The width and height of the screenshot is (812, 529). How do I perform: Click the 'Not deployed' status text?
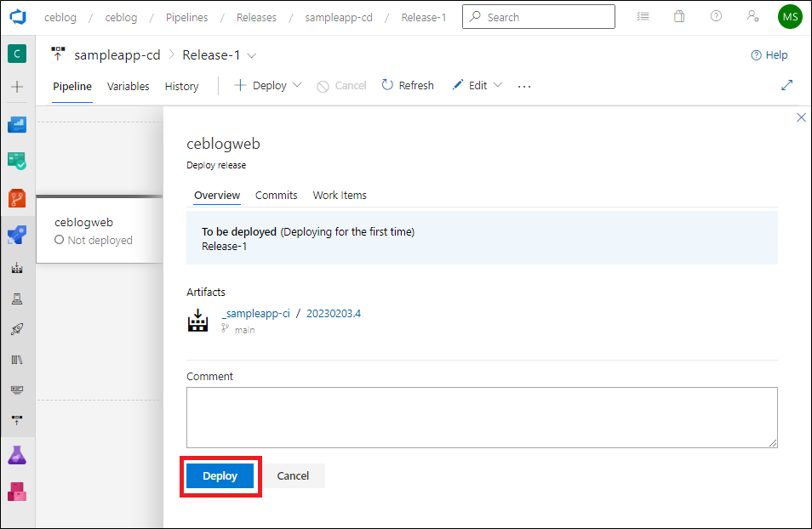tap(100, 240)
